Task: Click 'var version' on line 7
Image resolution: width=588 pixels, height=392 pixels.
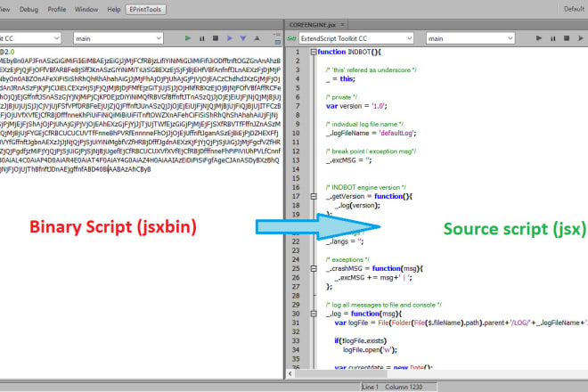Action: 344,106
